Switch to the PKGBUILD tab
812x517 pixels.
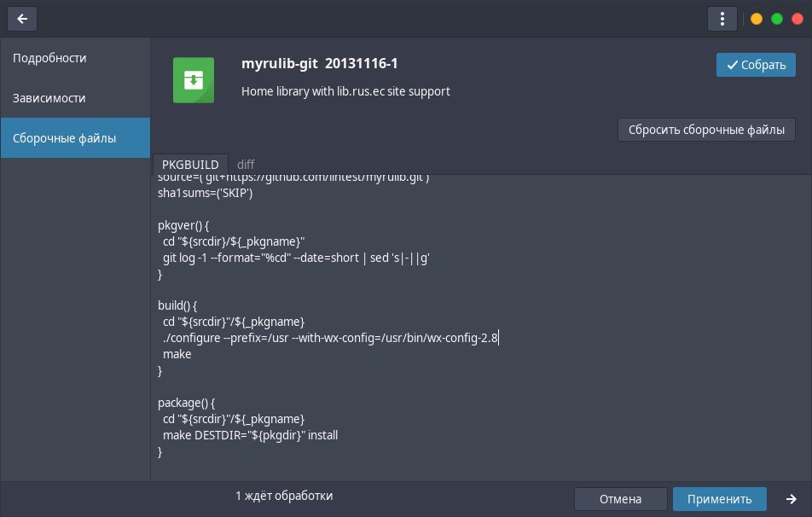point(190,164)
